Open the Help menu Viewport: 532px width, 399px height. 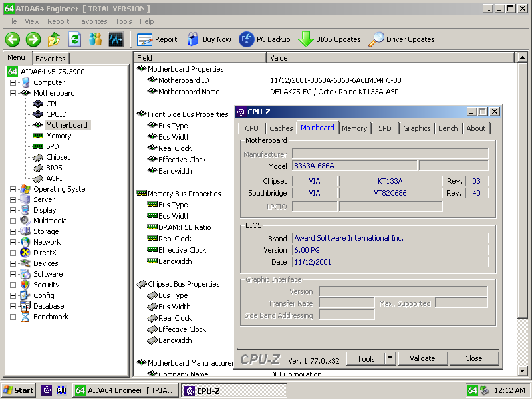coord(146,21)
